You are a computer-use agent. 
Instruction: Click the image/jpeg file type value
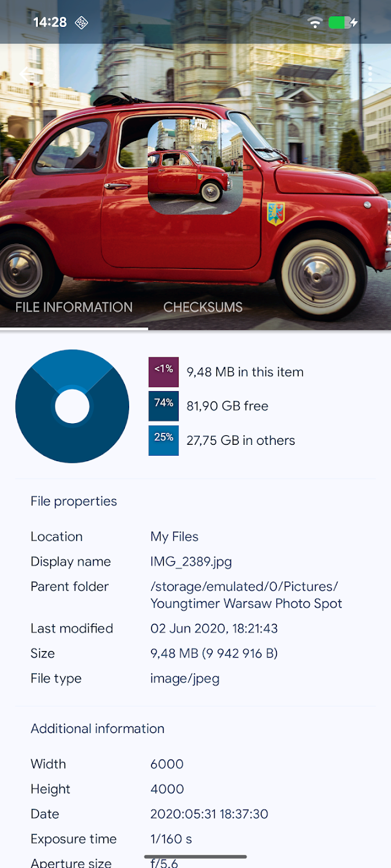pyautogui.click(x=185, y=678)
